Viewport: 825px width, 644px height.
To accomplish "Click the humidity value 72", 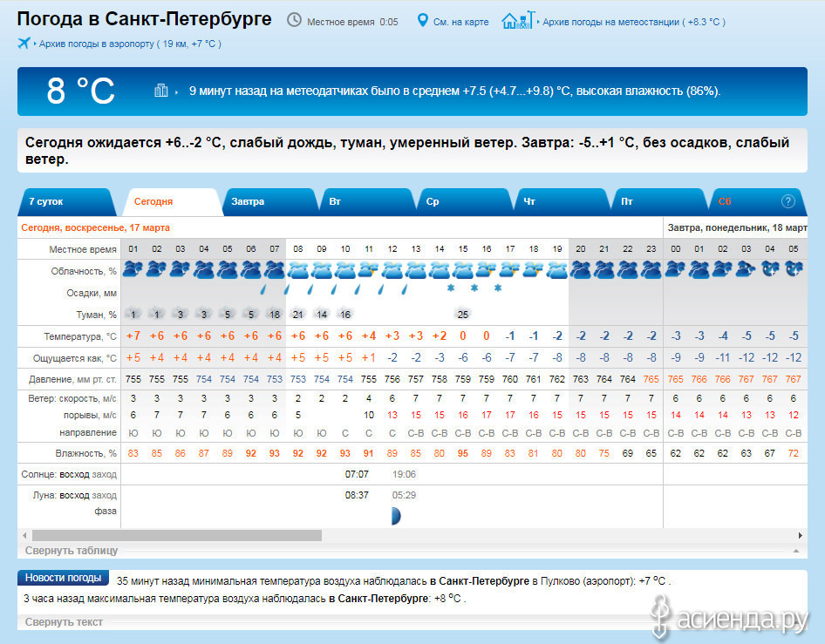I will pos(794,453).
